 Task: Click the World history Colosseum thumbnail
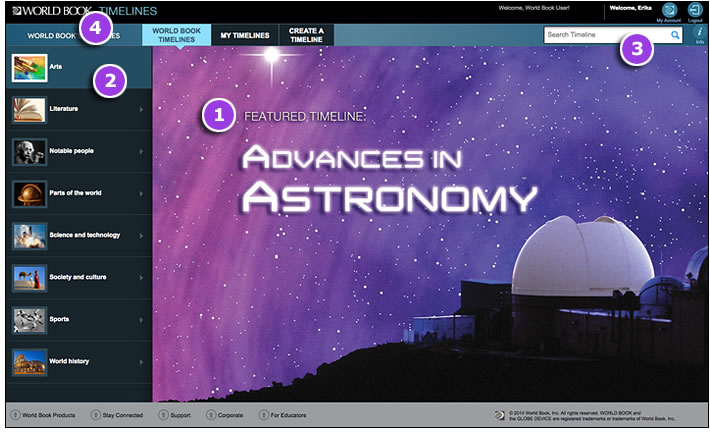[x=29, y=362]
